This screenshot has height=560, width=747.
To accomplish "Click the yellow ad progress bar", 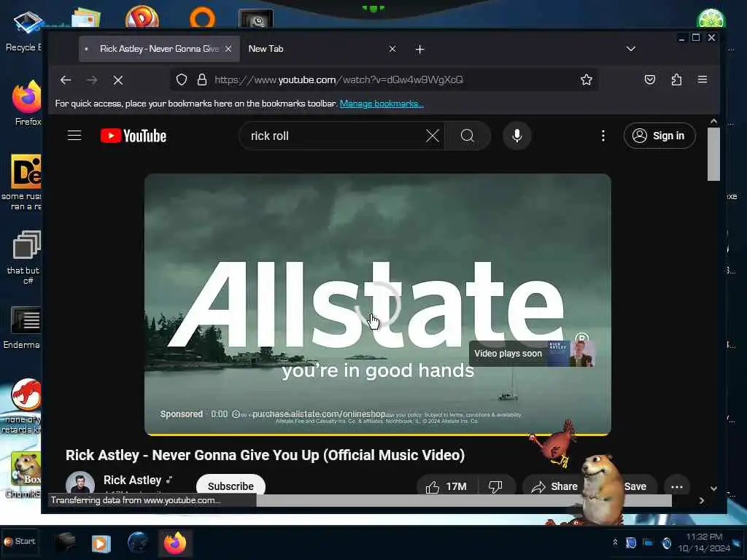I will 377,435.
